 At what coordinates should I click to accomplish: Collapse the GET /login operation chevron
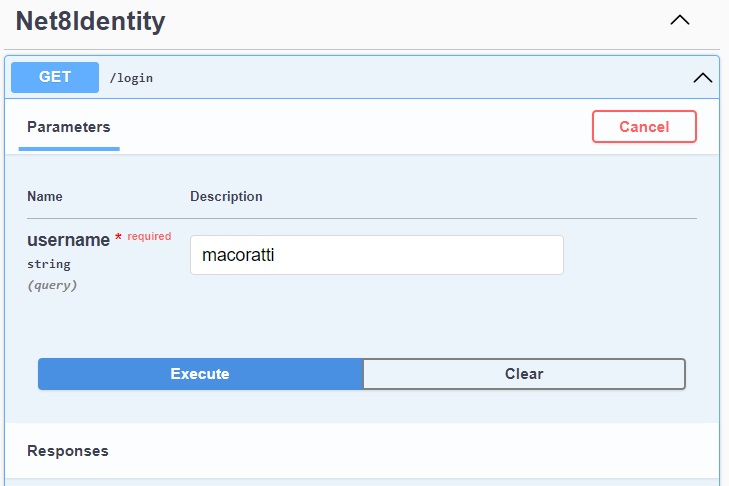pos(703,77)
